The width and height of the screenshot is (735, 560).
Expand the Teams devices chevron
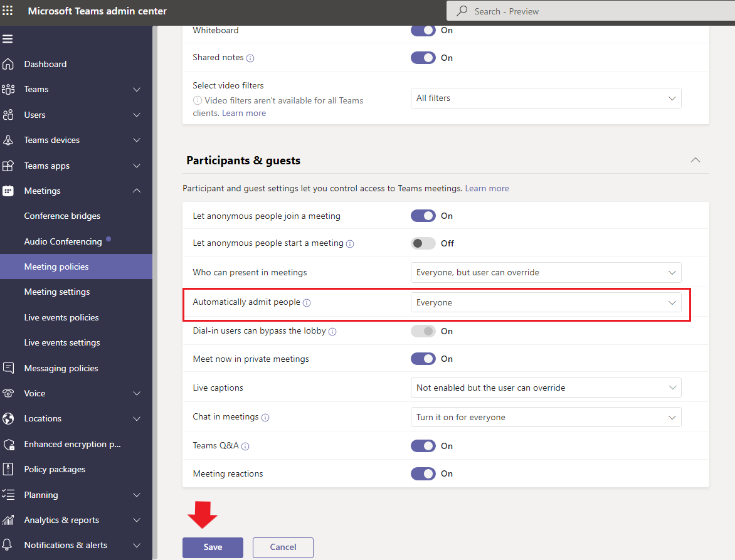137,140
